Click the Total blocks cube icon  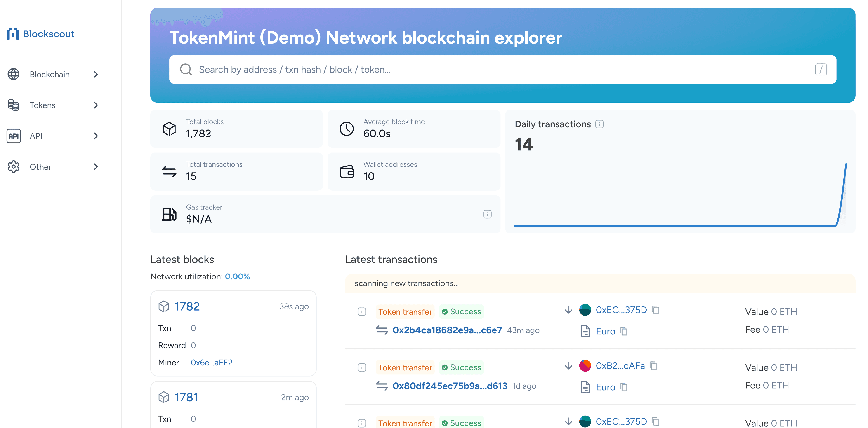point(169,129)
